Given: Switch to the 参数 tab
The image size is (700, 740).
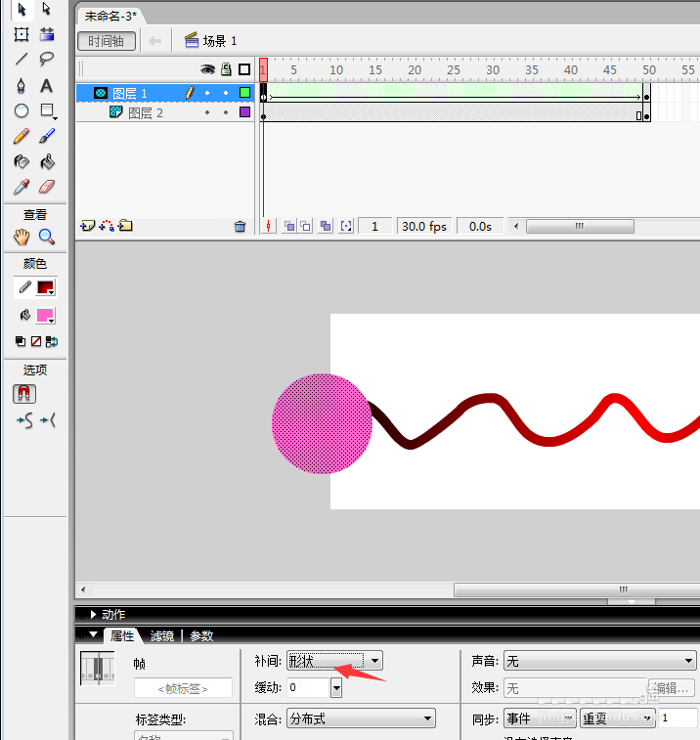Looking at the screenshot, I should [x=201, y=635].
